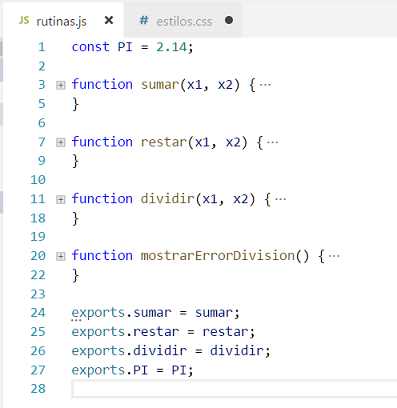The height and width of the screenshot is (408, 397).
Task: Click the closing brace on line 5
Action: (x=76, y=104)
